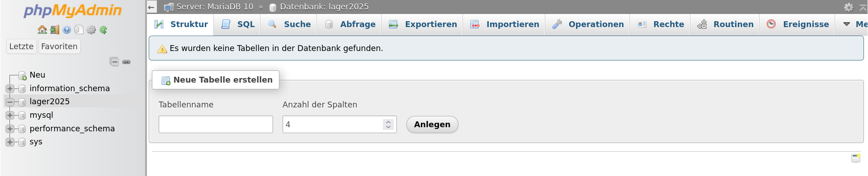This screenshot has width=868, height=176.
Task: Open the Exportieren tab
Action: point(422,24)
